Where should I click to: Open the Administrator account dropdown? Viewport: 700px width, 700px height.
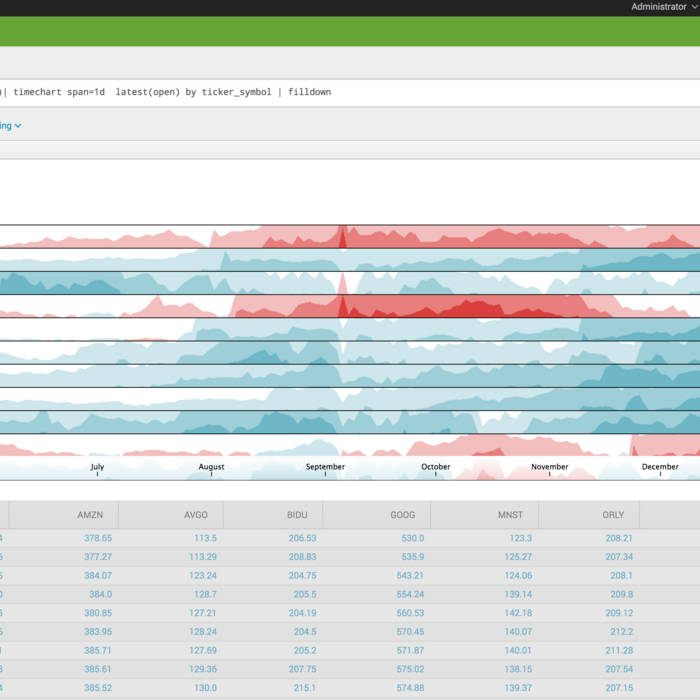coord(664,7)
